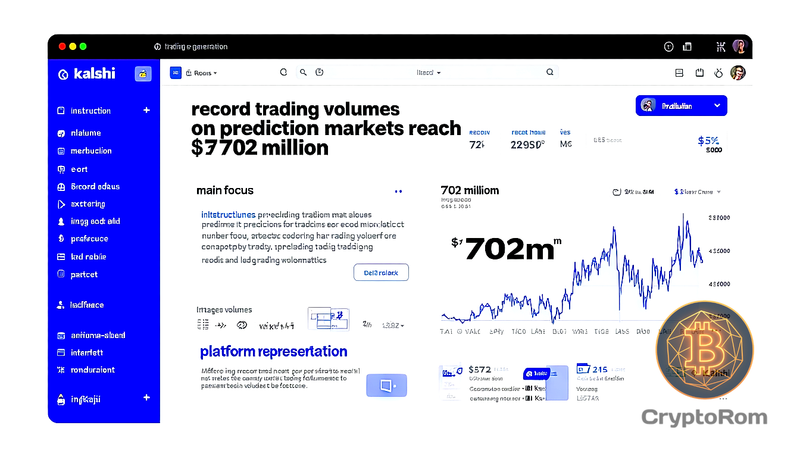
Task: Open the blue Prediction dropdown button
Action: pyautogui.click(x=681, y=106)
